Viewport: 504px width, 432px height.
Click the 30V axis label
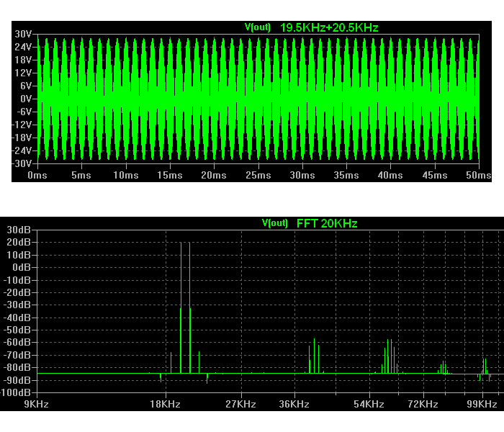coord(23,34)
